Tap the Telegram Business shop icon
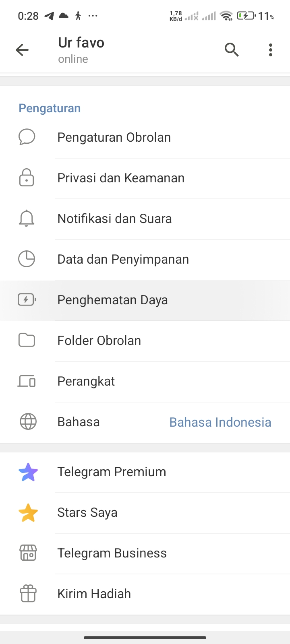Screen dimensions: 290x644 28,553
